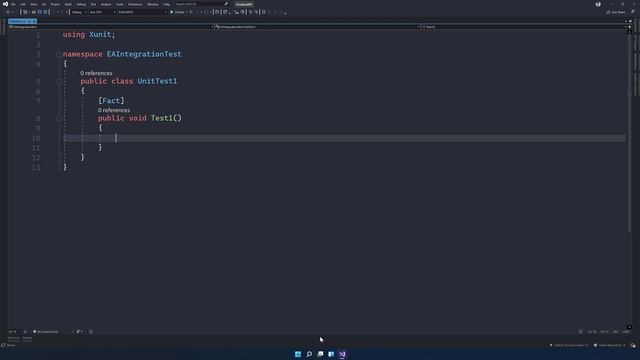Click the Xunit identifier in using line
640x360 pixels.
(100, 35)
